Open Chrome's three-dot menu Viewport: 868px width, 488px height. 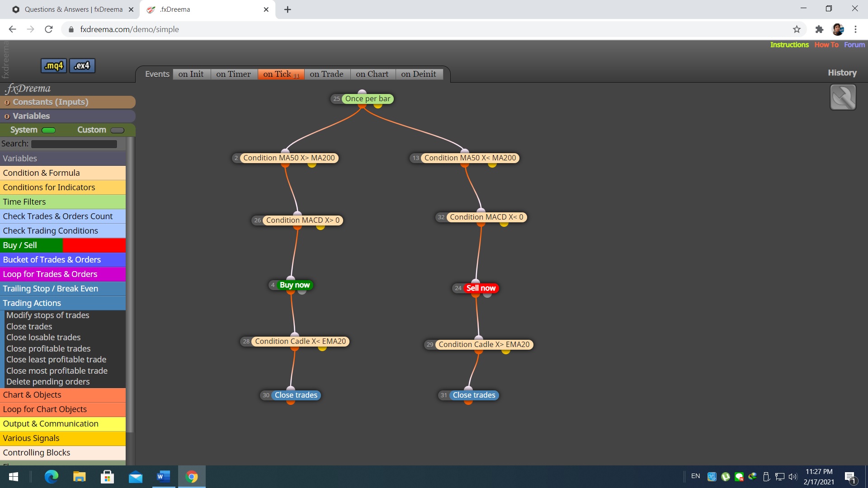click(855, 29)
